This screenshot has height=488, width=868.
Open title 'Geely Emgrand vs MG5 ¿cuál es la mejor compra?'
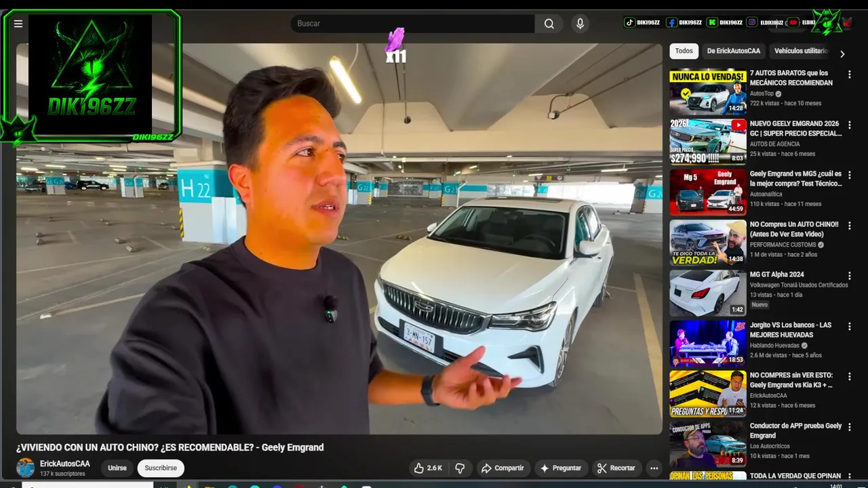pos(795,179)
